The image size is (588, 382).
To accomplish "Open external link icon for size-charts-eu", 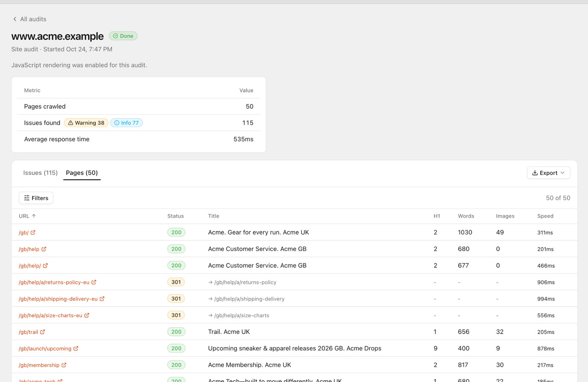I will tap(87, 315).
